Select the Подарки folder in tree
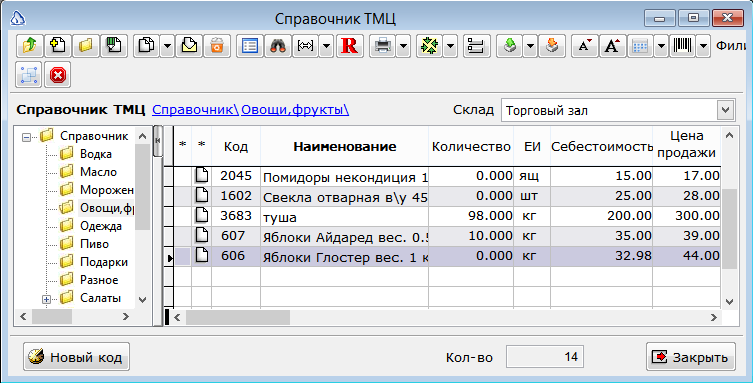The image size is (753, 383). tap(104, 262)
